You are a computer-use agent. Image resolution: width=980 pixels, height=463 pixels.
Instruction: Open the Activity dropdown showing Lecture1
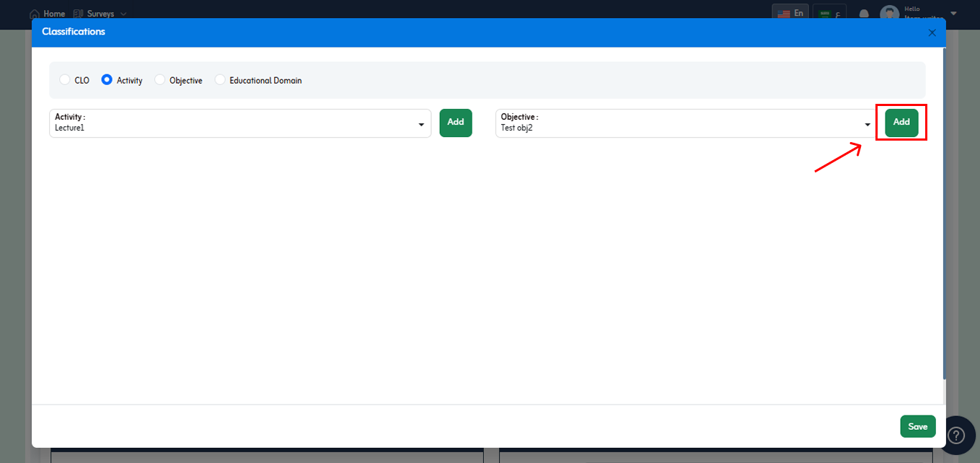tap(240, 123)
